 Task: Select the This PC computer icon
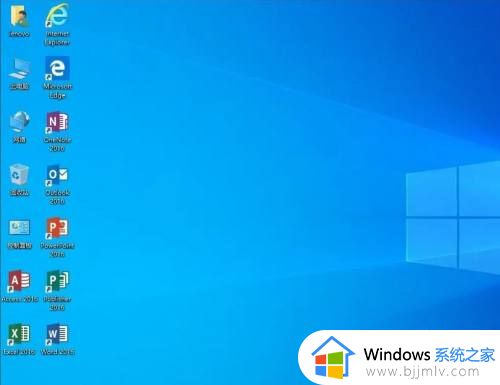click(x=20, y=69)
